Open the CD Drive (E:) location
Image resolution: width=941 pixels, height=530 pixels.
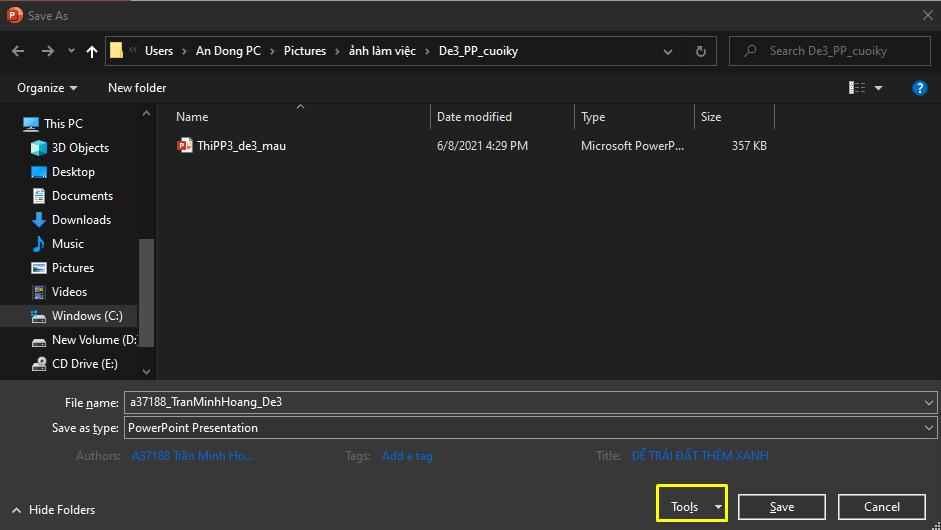84,364
